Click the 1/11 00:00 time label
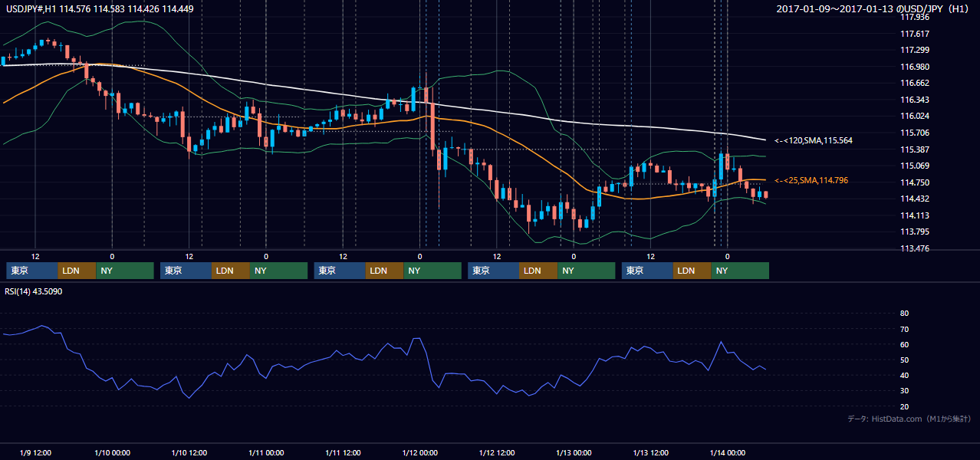Screen dimensions: 980x460 coord(266,452)
